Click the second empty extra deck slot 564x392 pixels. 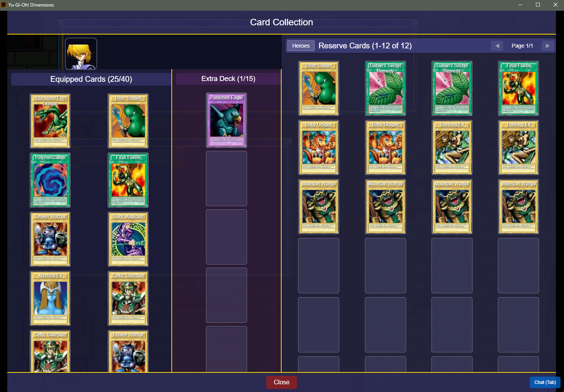click(x=226, y=237)
